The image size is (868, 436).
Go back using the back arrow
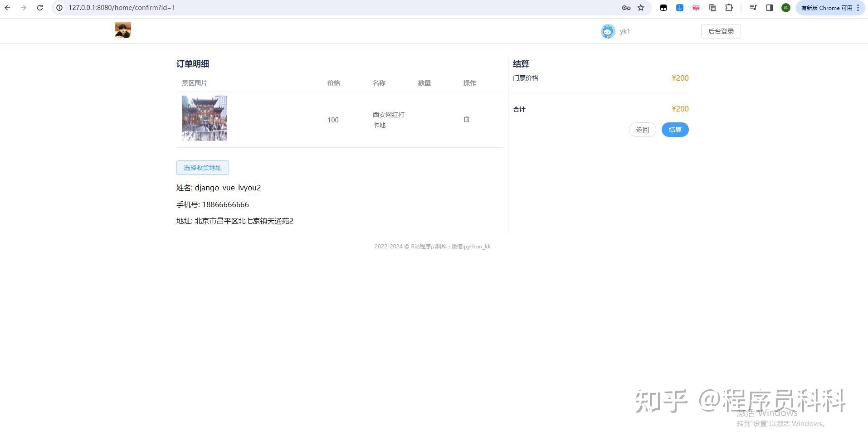(7, 8)
